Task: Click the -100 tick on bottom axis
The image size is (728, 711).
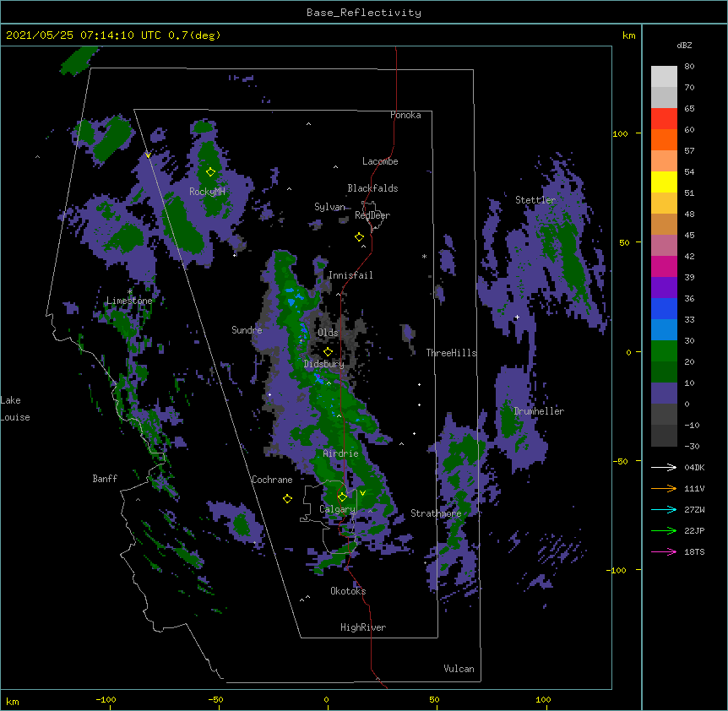Action: (x=106, y=699)
